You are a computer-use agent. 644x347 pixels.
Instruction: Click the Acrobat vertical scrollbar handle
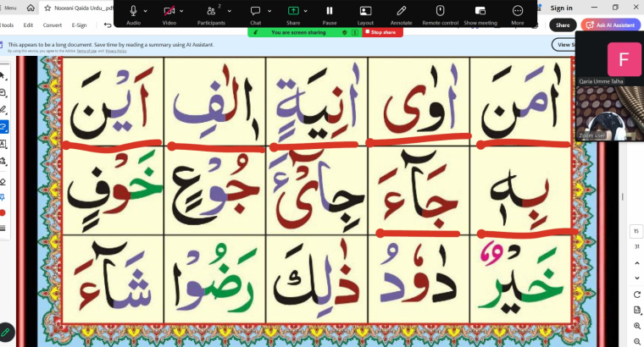coord(623,197)
